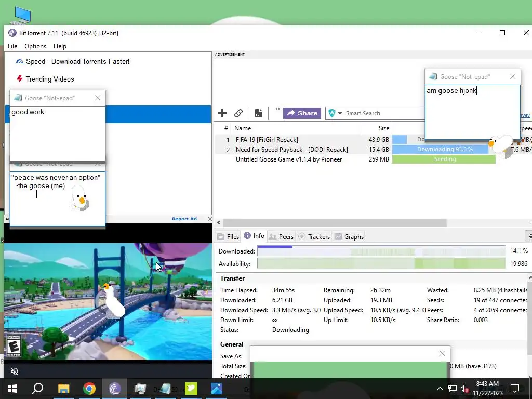Click left arrow of horizontal scrollbar
Image resolution: width=532 pixels, height=399 pixels.
219,222
